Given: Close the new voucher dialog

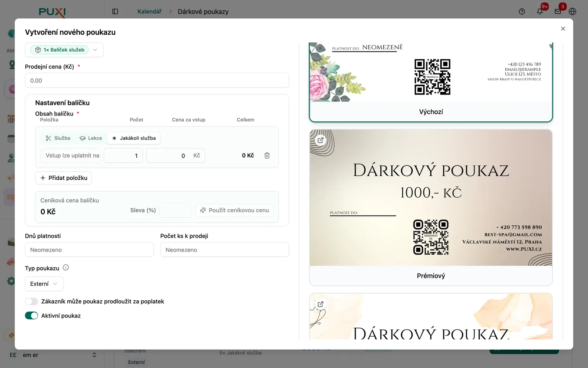Looking at the screenshot, I should click(x=563, y=29).
